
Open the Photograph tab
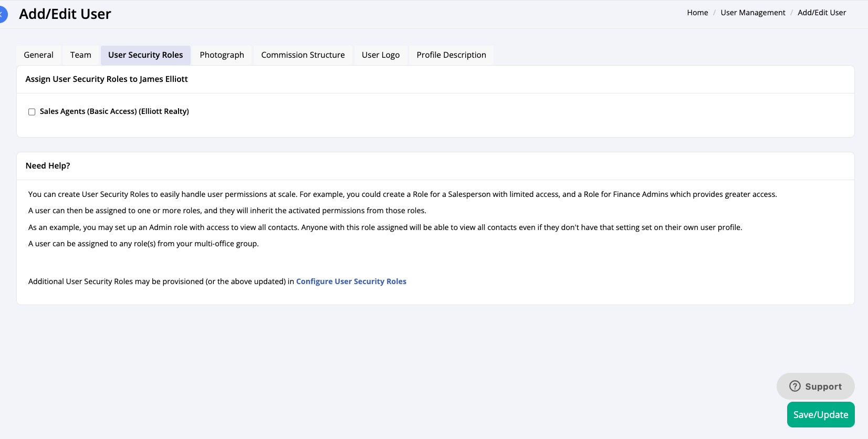222,55
